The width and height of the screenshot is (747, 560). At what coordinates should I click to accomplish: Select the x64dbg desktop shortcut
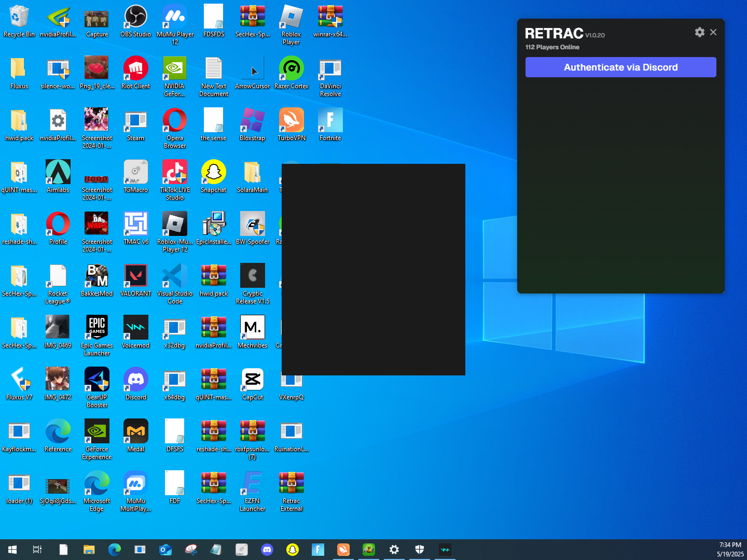tap(175, 384)
